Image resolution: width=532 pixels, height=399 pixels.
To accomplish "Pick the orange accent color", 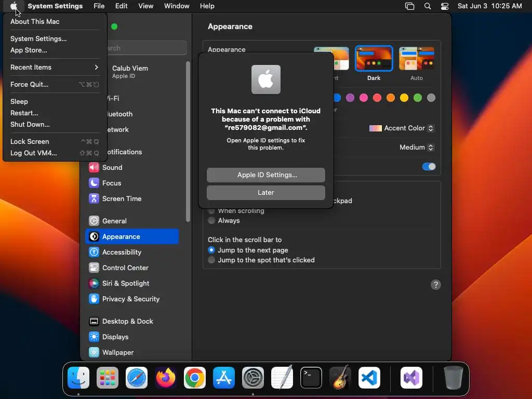I will [x=391, y=98].
